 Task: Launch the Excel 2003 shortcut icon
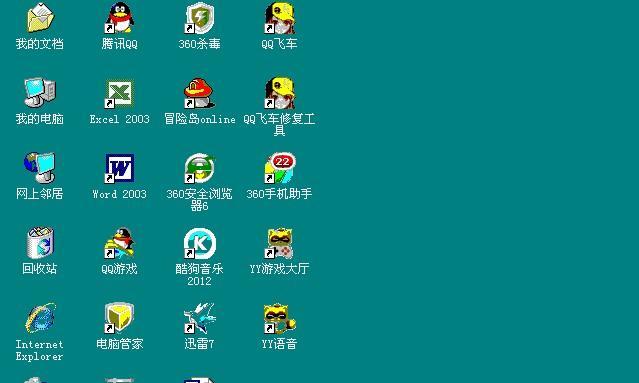click(119, 94)
